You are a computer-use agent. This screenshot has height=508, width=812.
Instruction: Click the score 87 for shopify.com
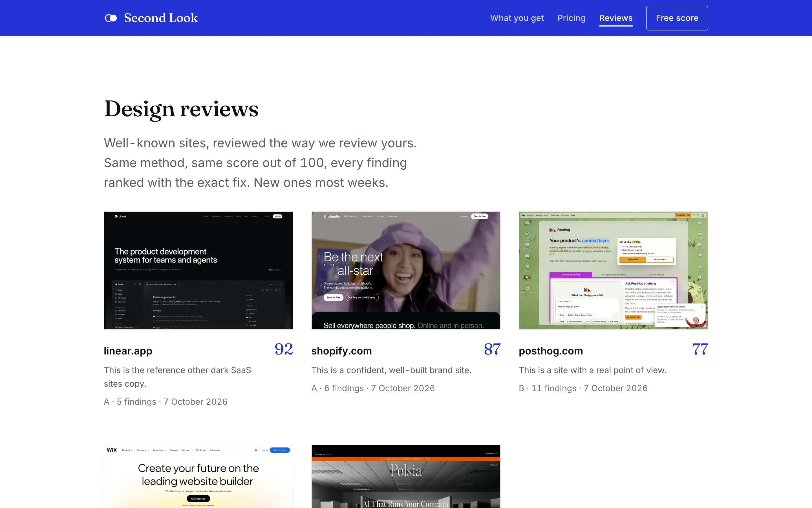(x=492, y=349)
